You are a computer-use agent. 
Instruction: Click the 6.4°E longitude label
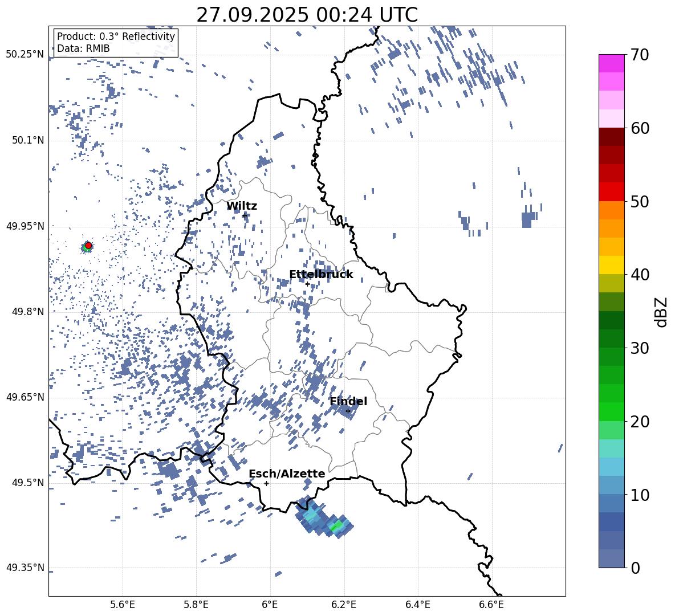418,605
